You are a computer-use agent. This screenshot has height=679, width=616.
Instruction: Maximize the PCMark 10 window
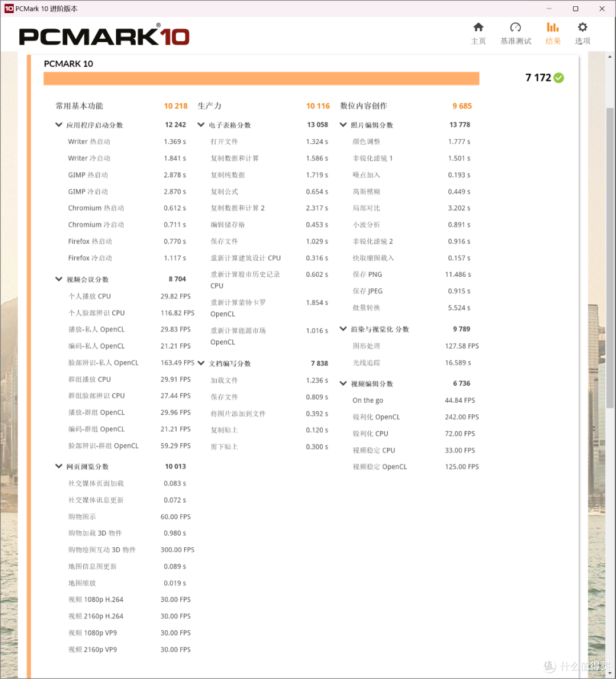pyautogui.click(x=576, y=9)
